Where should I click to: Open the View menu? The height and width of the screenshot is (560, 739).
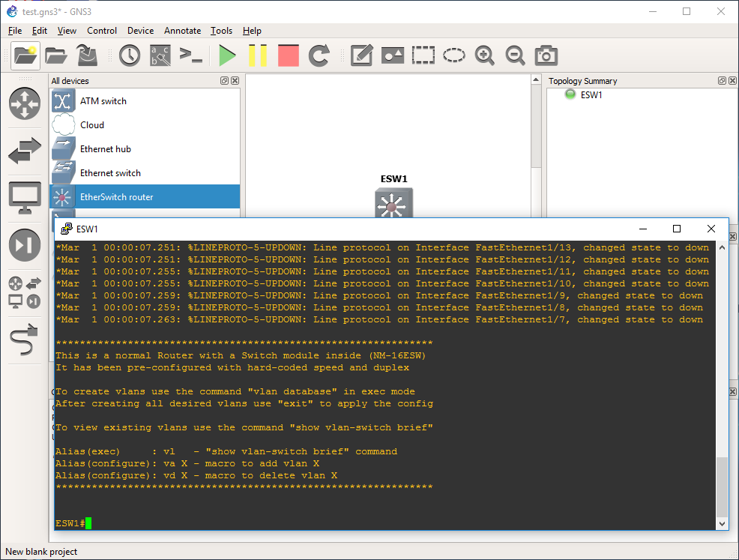click(67, 31)
